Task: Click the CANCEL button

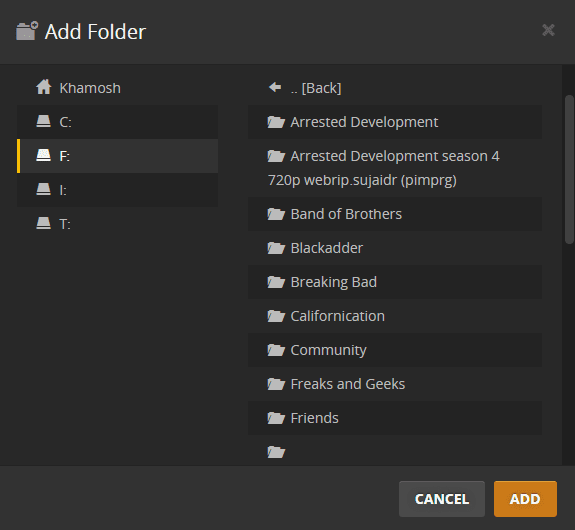Action: coord(442,499)
